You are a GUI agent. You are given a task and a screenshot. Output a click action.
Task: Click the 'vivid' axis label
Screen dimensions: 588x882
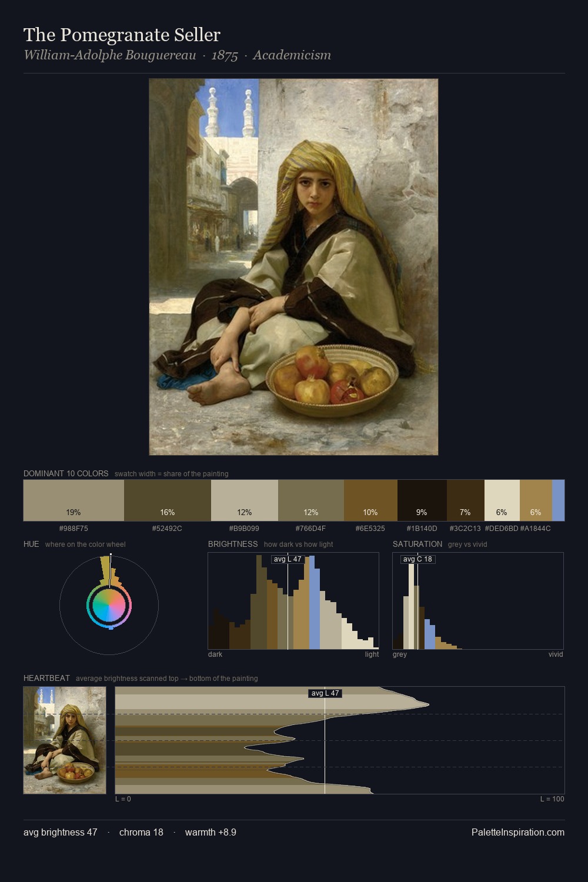[556, 654]
